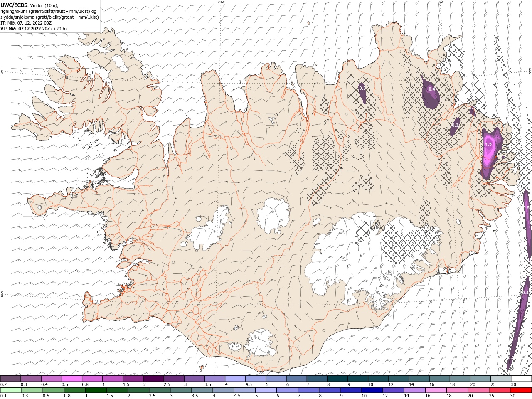
Task: Pick the lower-scale 1–1.5 darkest green swatch
Action: coord(96,390)
